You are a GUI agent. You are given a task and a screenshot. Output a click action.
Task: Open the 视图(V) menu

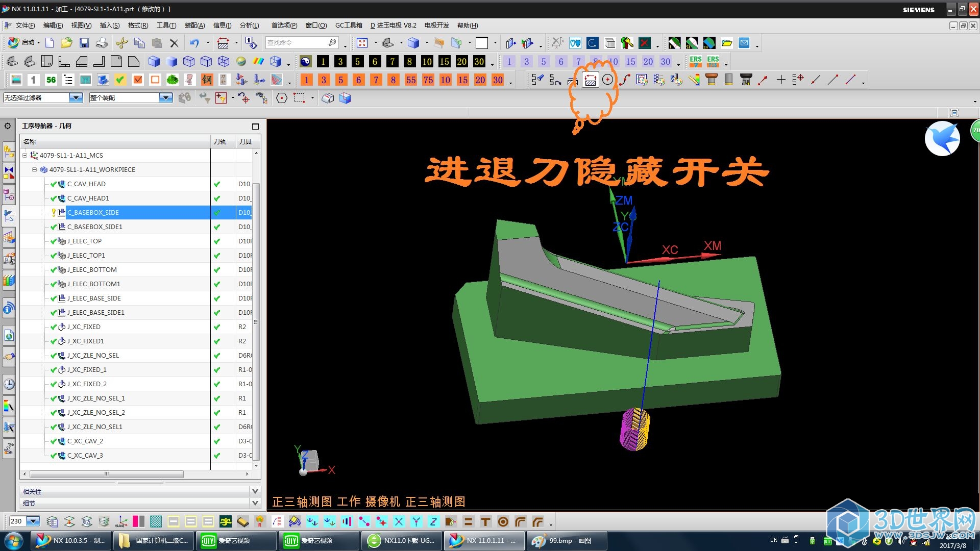81,25
